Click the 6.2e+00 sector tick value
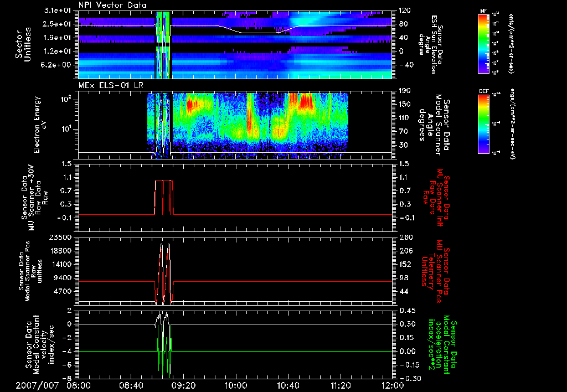Screen dimensions: 567x392 [x=57, y=65]
